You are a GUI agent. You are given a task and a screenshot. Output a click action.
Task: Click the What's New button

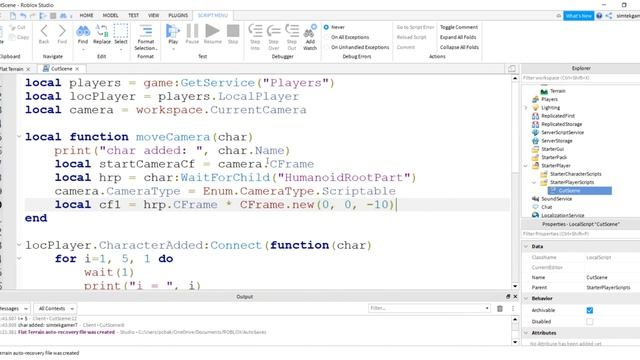pyautogui.click(x=578, y=16)
